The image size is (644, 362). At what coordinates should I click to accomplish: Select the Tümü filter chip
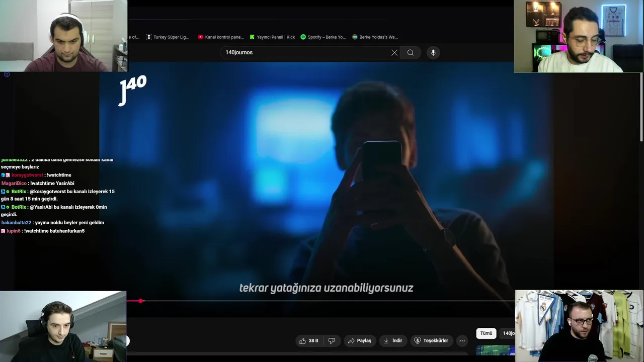(x=486, y=333)
